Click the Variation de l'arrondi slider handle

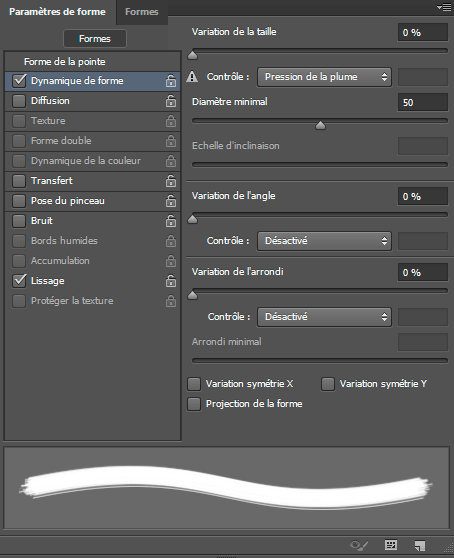(x=192, y=295)
